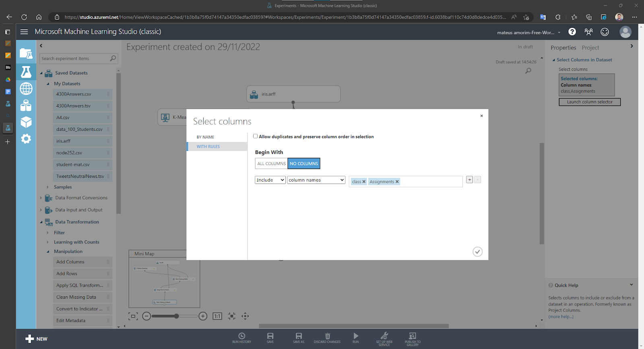Click NEW button at bottom left
Viewport: 644px width, 349px height.
36,339
